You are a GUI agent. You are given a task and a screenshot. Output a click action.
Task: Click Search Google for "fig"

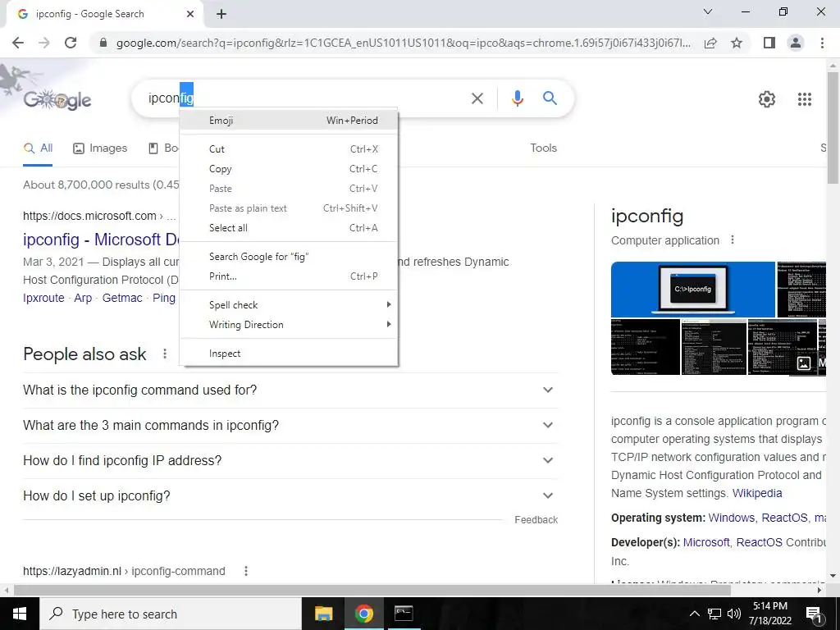(289, 257)
